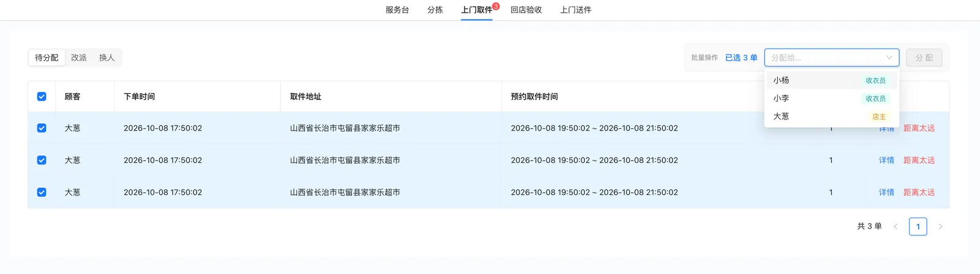Viewport: 980px width, 274px height.
Task: Open 详情 for the second order row
Action: coord(886,160)
